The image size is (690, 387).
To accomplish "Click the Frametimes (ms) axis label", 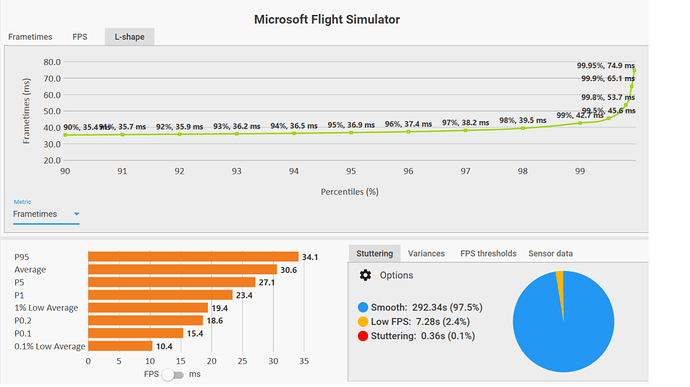I will (26, 111).
